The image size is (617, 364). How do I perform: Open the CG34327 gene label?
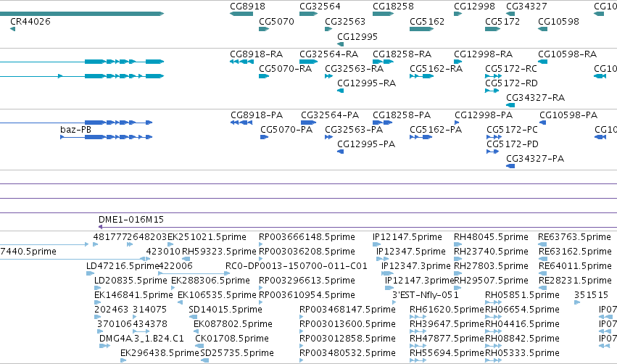point(526,7)
